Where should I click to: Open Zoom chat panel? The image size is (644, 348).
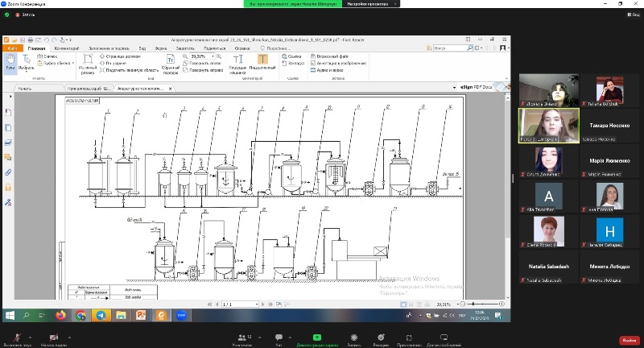coord(279,338)
